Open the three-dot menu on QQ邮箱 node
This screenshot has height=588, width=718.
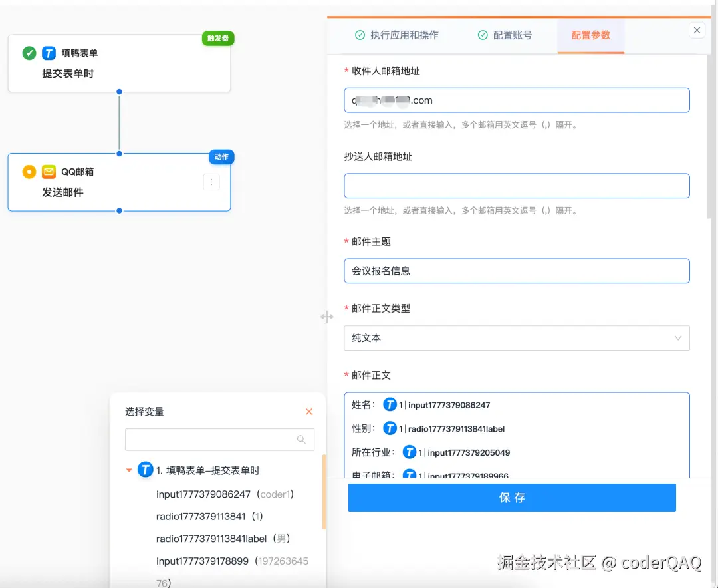point(211,182)
